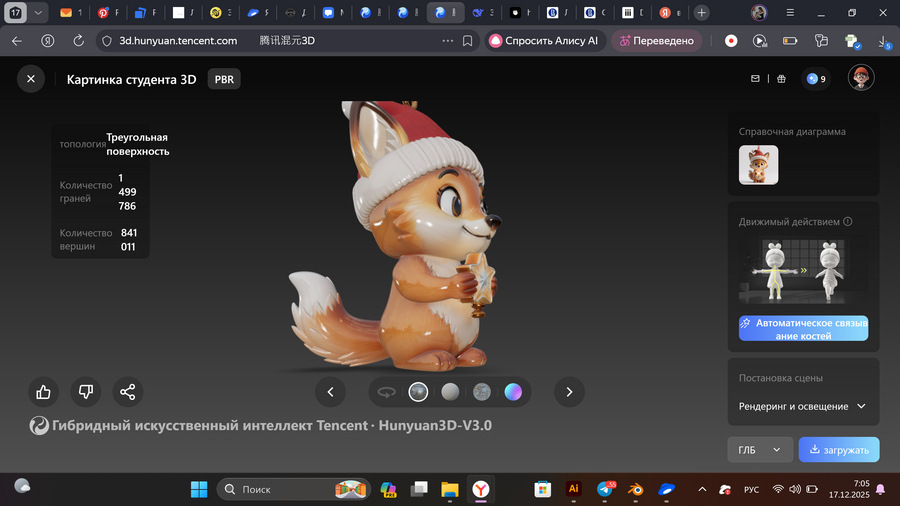Open the Переведено translation menu in toolbar
The height and width of the screenshot is (506, 900).
(x=657, y=41)
